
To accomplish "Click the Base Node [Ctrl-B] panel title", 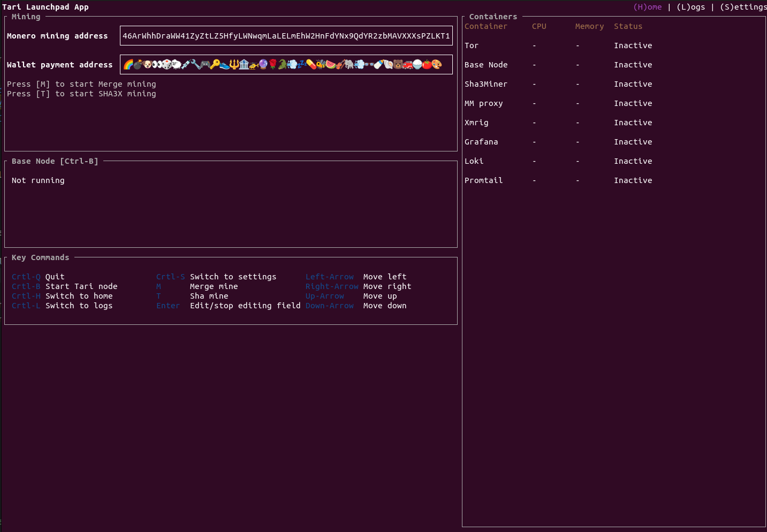I will click(55, 161).
